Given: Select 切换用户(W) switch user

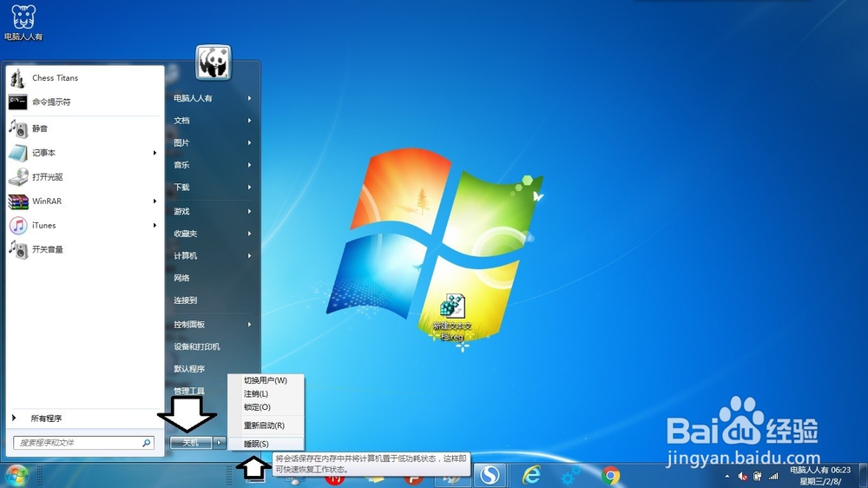Looking at the screenshot, I should (266, 380).
